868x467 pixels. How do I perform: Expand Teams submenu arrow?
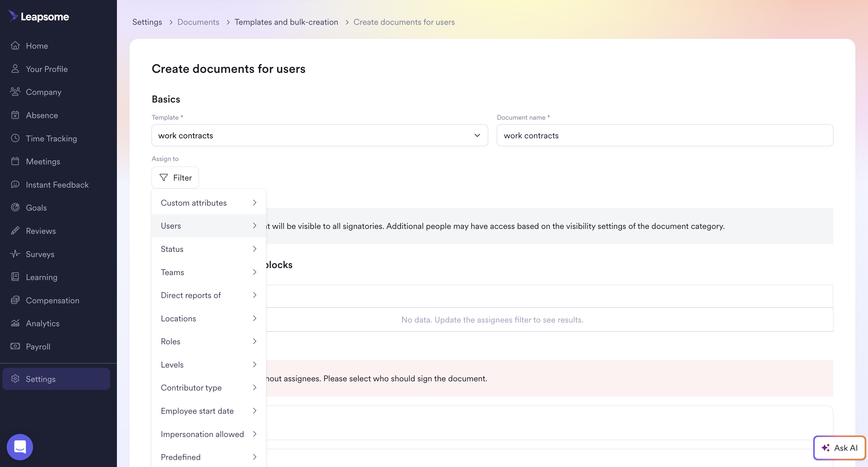point(255,272)
